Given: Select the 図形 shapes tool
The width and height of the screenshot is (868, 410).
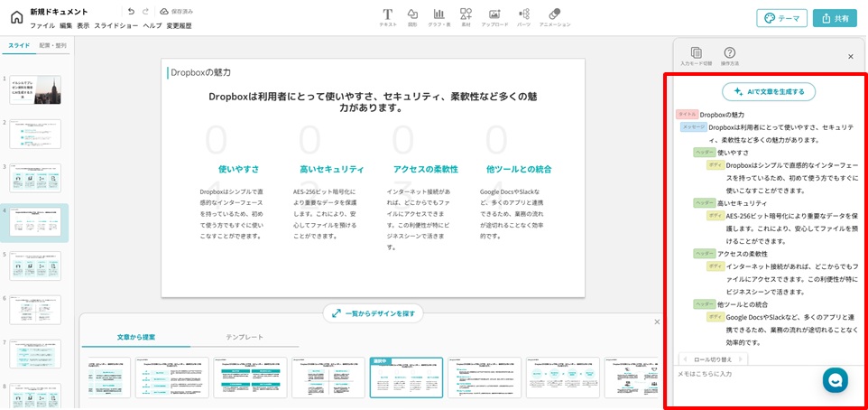Looking at the screenshot, I should coord(412,18).
